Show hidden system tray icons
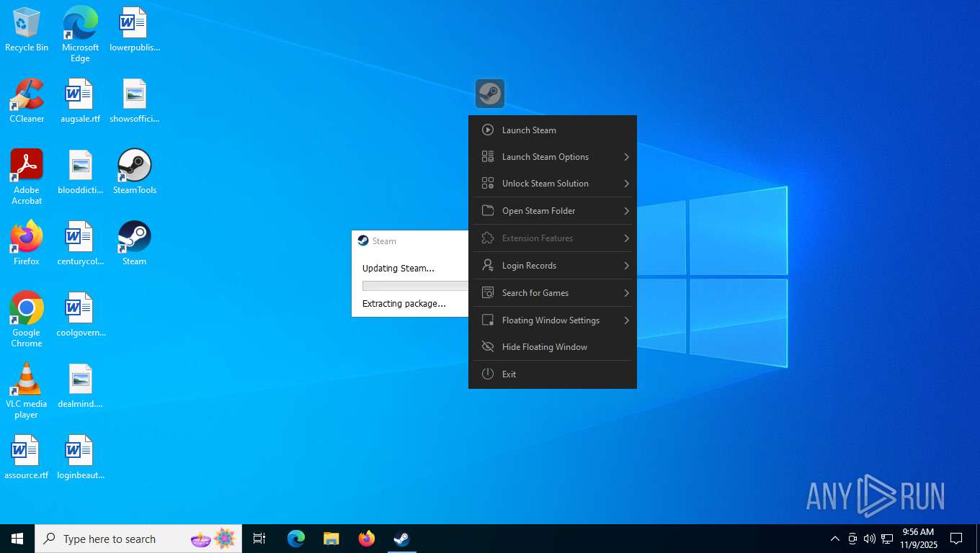The height and width of the screenshot is (553, 980). pyautogui.click(x=835, y=539)
